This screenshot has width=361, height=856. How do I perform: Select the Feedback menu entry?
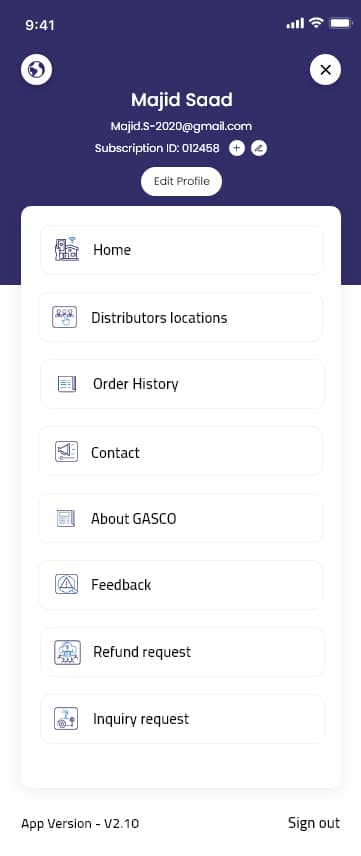pyautogui.click(x=181, y=585)
